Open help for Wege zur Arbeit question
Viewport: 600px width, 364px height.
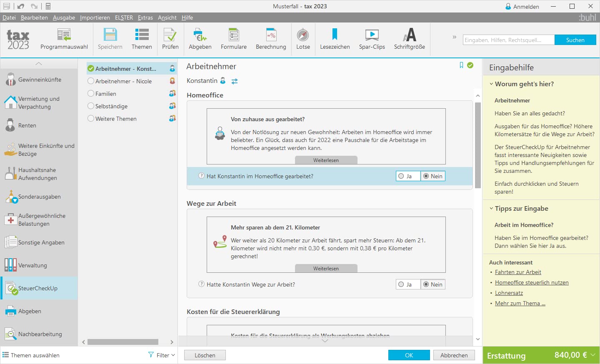202,284
